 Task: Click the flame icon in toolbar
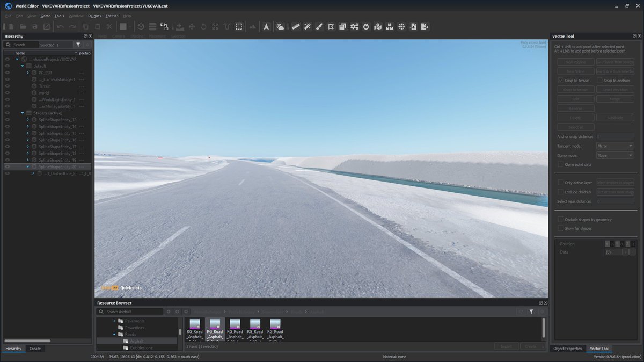pos(366,26)
